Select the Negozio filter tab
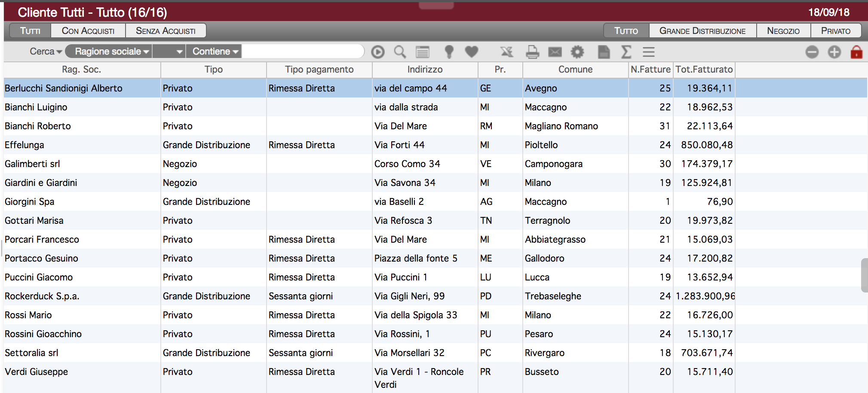The image size is (868, 393). [783, 31]
